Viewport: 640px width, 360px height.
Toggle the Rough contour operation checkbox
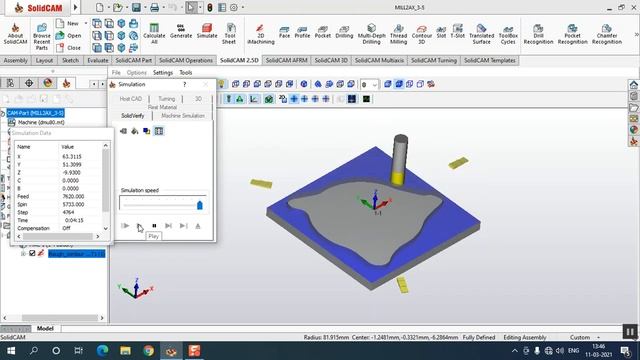[32, 253]
